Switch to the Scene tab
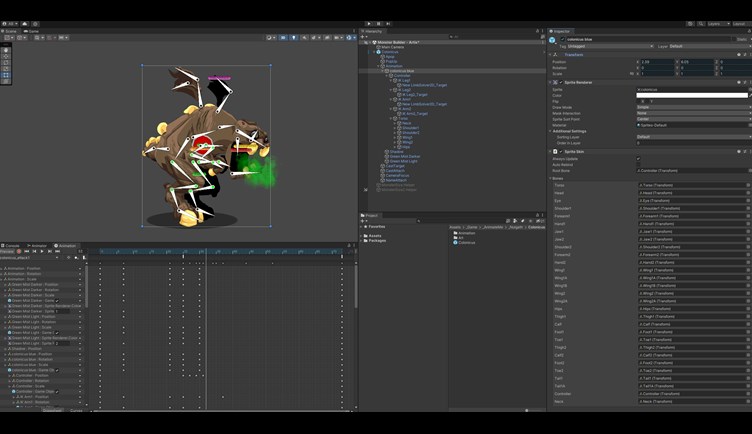752x434 pixels. [9, 31]
